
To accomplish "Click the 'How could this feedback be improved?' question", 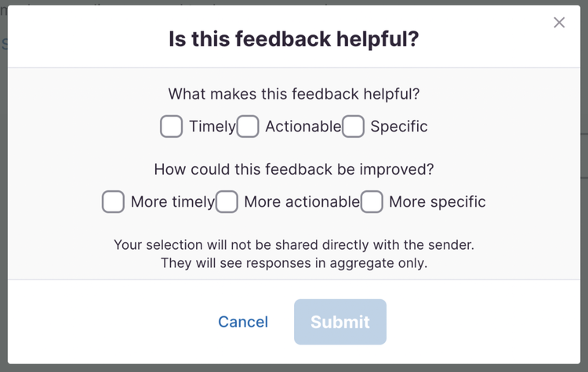I will 294,169.
